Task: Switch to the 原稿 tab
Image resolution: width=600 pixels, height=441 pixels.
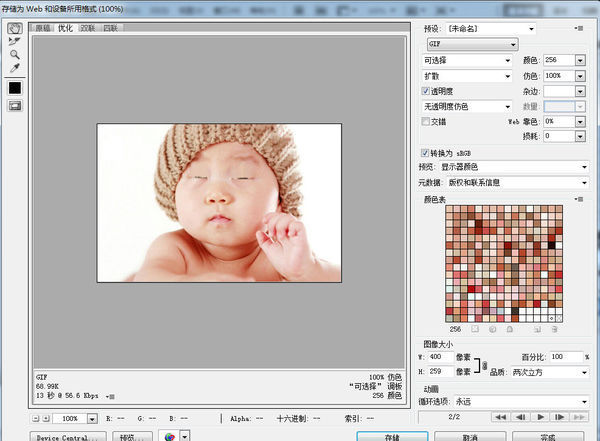Action: [44, 29]
